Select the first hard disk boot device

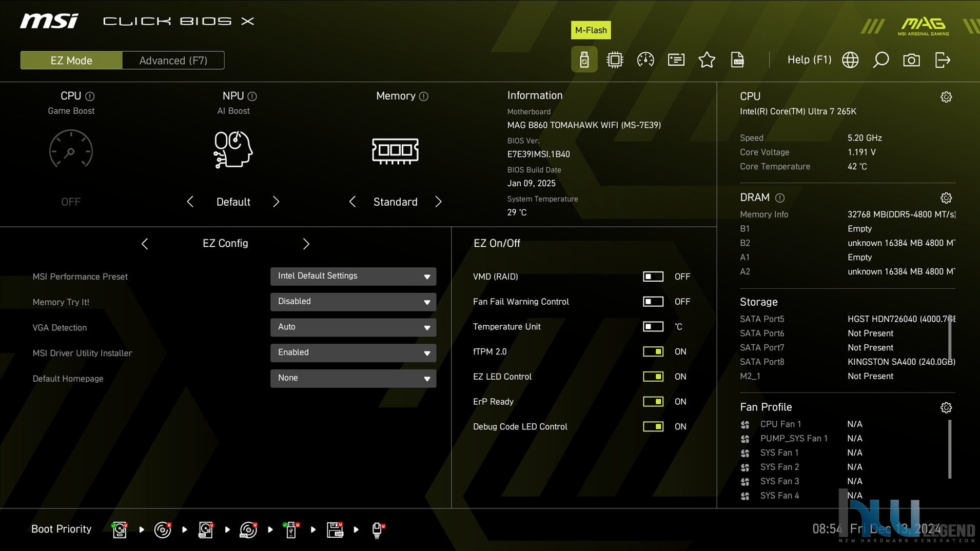(120, 529)
